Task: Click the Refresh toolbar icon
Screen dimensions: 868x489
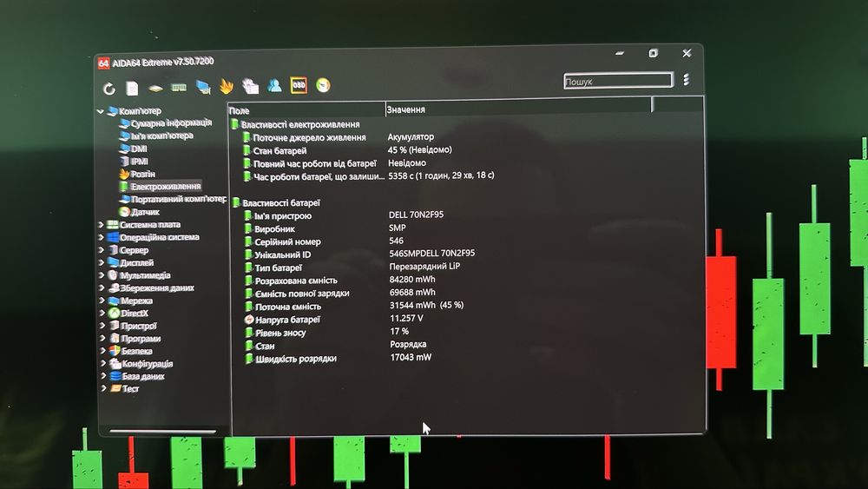Action: 109,89
